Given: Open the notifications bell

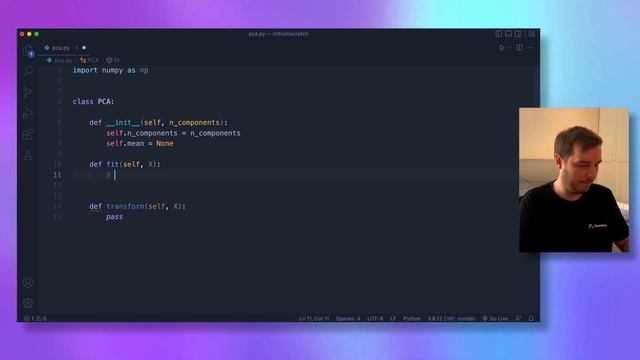Looking at the screenshot, I should [531, 318].
